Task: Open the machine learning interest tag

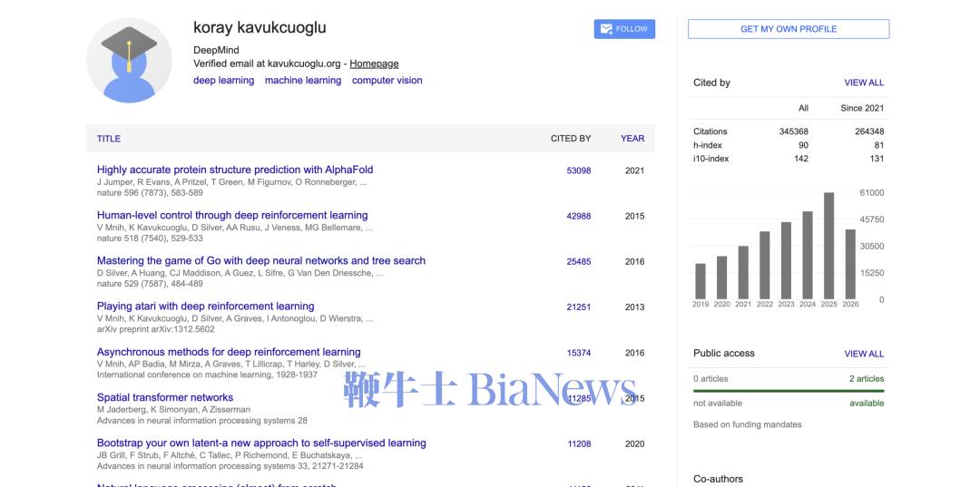Action: coord(303,81)
